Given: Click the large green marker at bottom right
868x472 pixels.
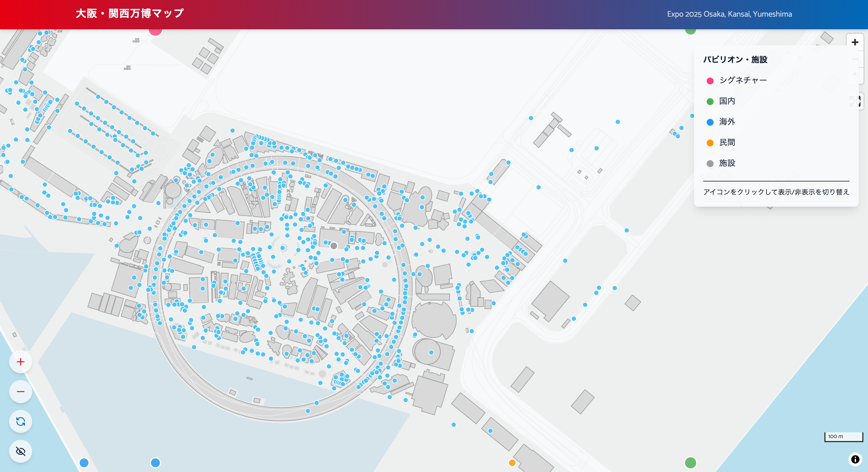Looking at the screenshot, I should click(690, 463).
